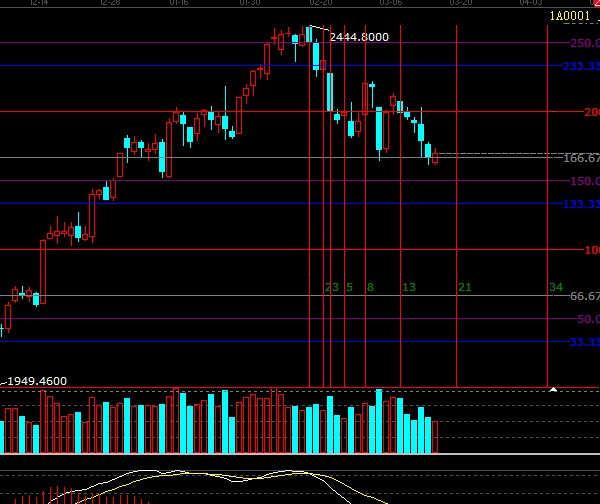Click the 12-28 date axis label
600x504 pixels.
pos(111,4)
